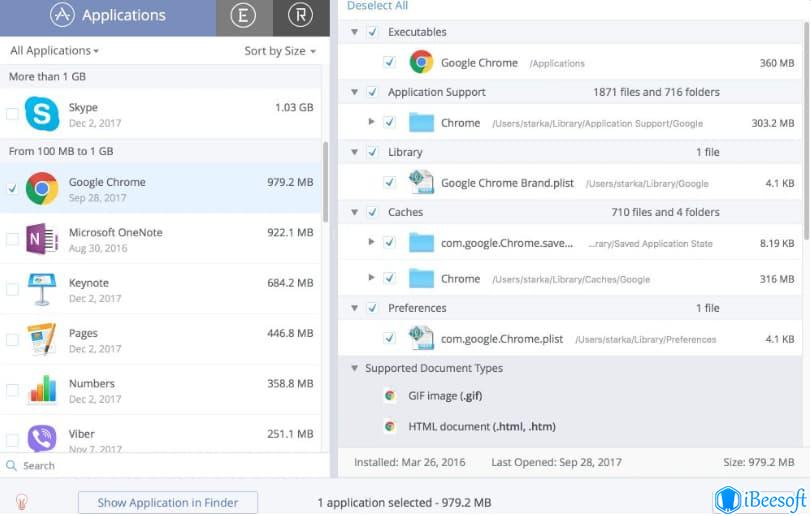Click the Deselect All link
The image size is (811, 516).
pyautogui.click(x=377, y=6)
